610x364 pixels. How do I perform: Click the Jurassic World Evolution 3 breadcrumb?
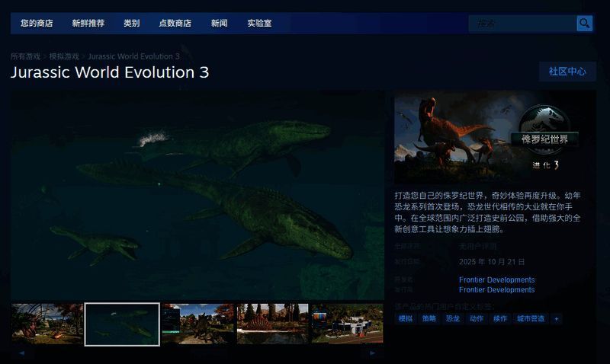tap(134, 56)
